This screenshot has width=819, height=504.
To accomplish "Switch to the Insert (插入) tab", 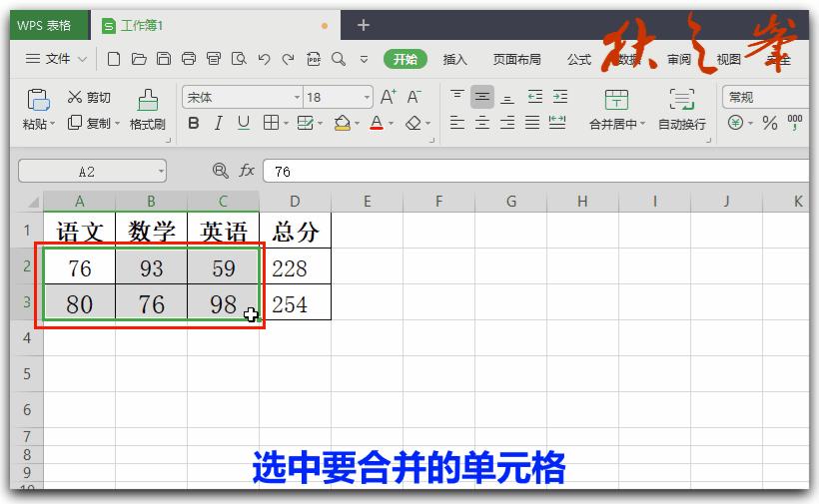I will tap(454, 60).
